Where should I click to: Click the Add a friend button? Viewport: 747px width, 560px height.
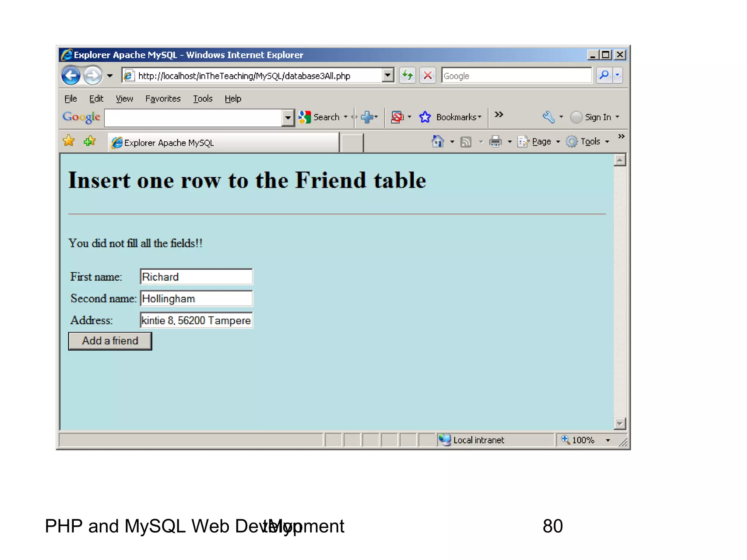[x=110, y=341]
